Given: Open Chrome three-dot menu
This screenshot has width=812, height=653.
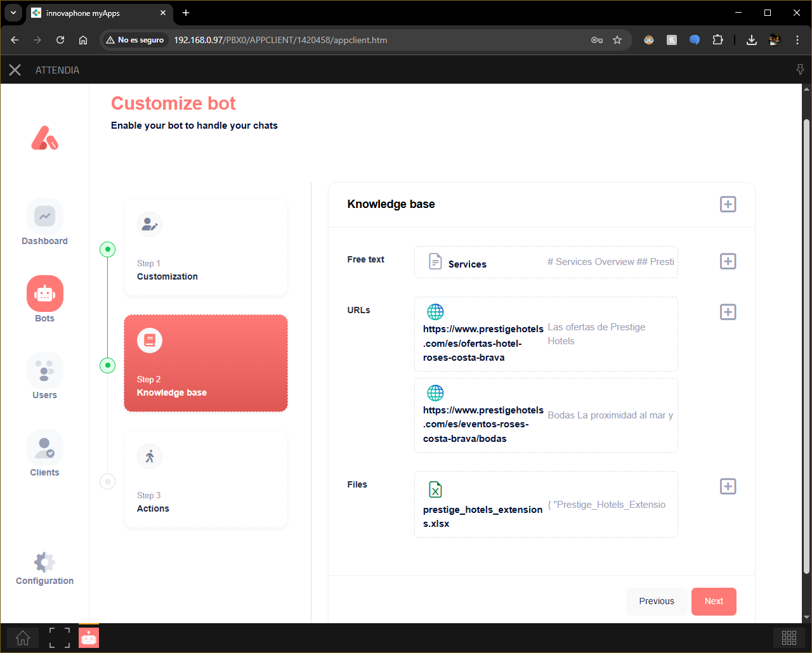Looking at the screenshot, I should click(797, 40).
